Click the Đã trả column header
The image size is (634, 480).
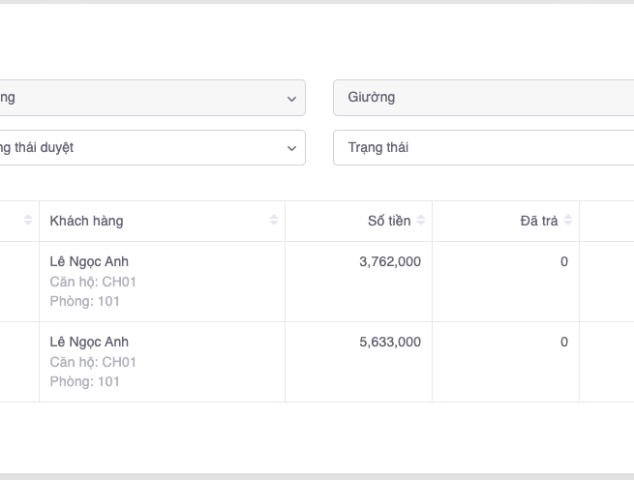pyautogui.click(x=540, y=221)
